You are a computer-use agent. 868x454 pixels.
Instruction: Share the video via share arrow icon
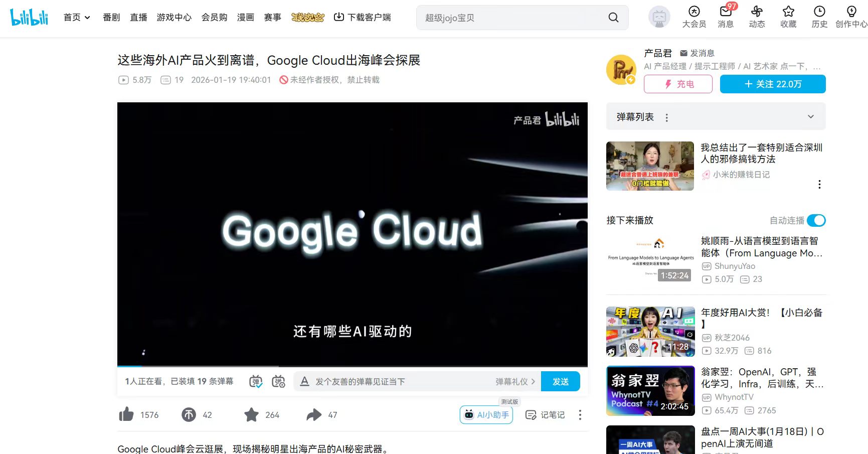pyautogui.click(x=314, y=415)
